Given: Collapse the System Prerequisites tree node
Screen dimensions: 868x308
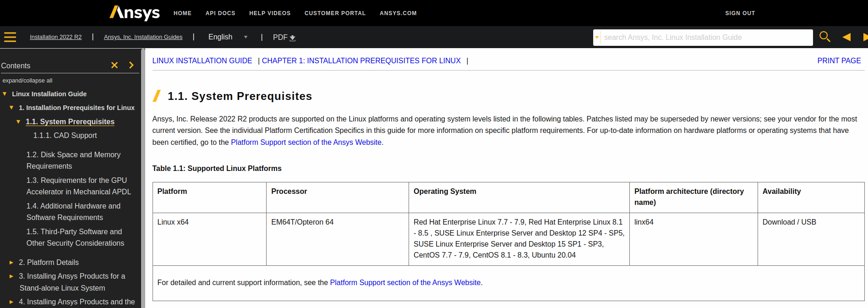Looking at the screenshot, I should [18, 122].
